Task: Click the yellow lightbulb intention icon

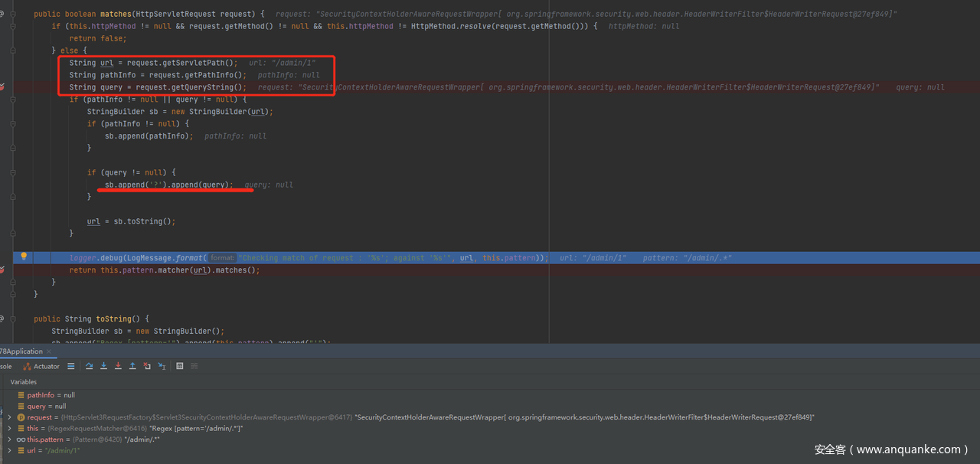Action: pyautogui.click(x=24, y=257)
